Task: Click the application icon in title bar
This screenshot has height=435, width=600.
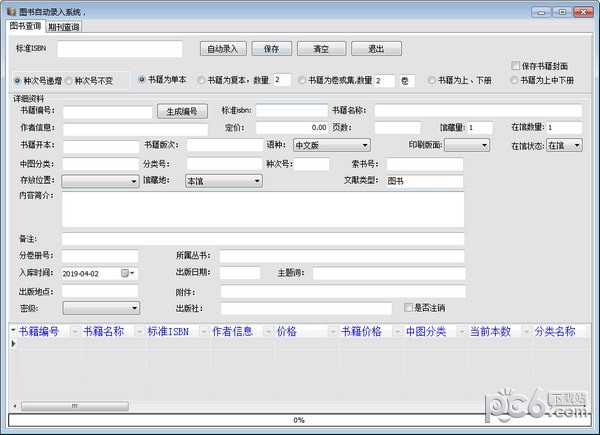Action: (x=11, y=11)
